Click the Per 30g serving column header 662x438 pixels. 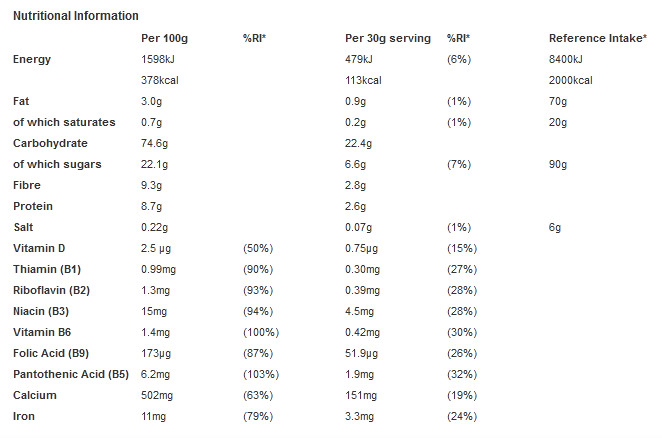coord(387,38)
